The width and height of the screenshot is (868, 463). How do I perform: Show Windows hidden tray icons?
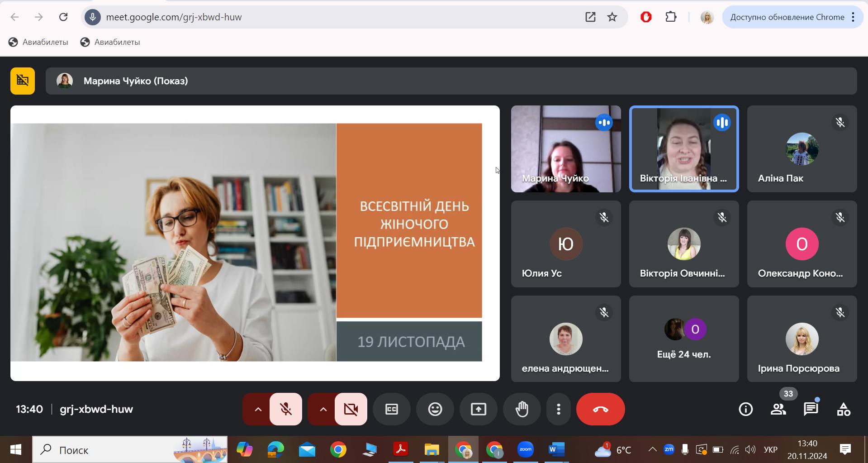(652, 449)
